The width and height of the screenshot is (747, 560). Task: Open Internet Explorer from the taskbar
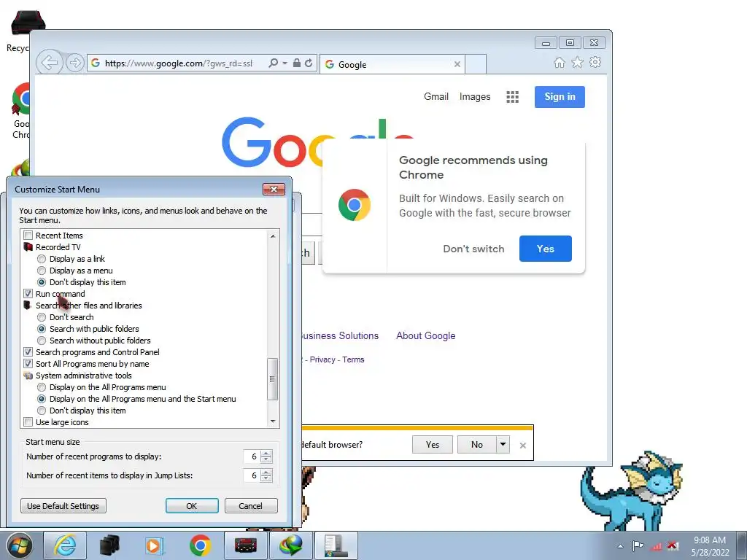pyautogui.click(x=65, y=545)
